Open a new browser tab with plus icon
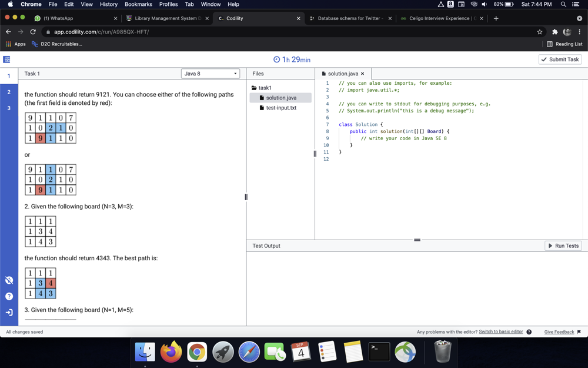The height and width of the screenshot is (368, 588). point(496,18)
